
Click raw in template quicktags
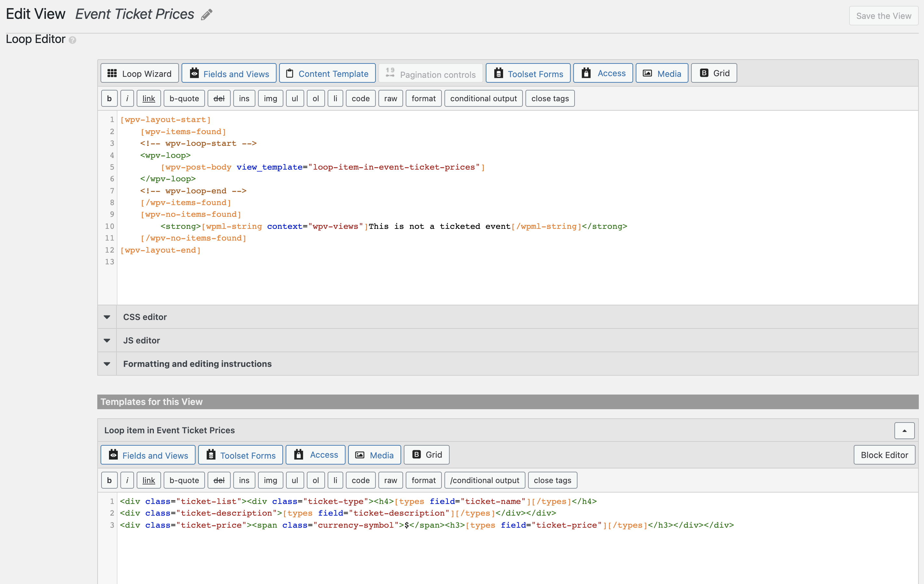[x=391, y=480]
